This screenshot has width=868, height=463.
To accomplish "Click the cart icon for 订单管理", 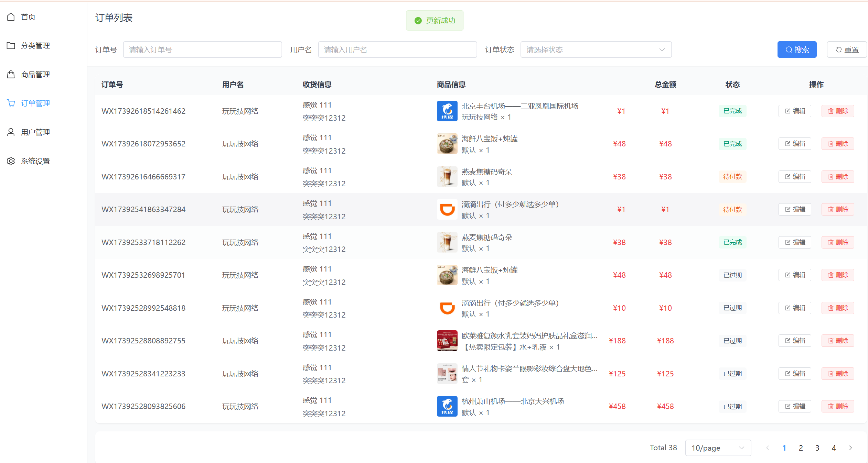I will tap(11, 103).
